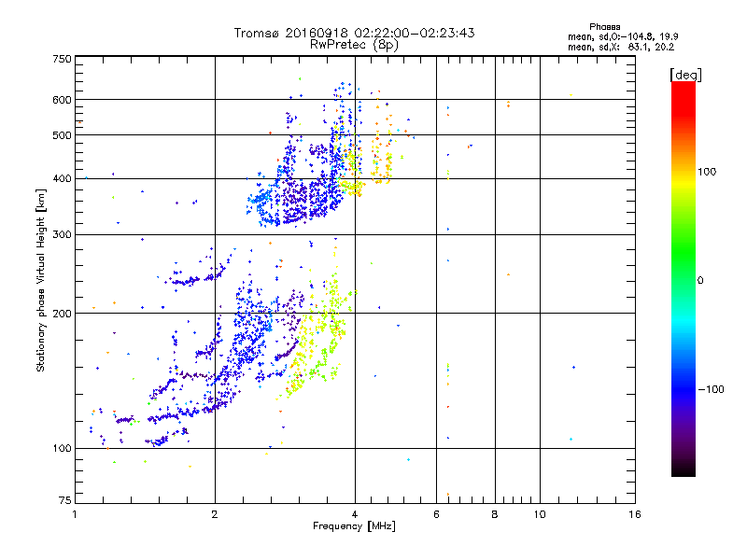This screenshot has height=560, width=747.
Task: Click the x-axis tick label '6'
Action: coord(436,514)
